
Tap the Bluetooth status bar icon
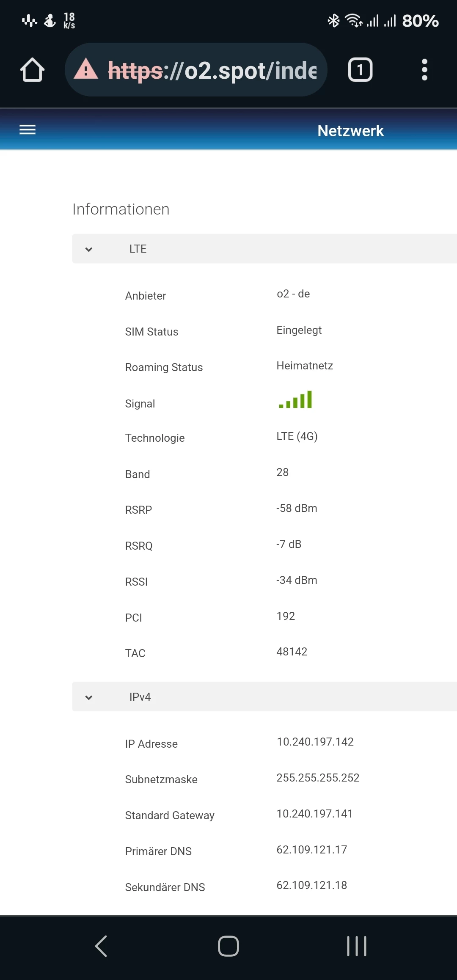click(333, 20)
